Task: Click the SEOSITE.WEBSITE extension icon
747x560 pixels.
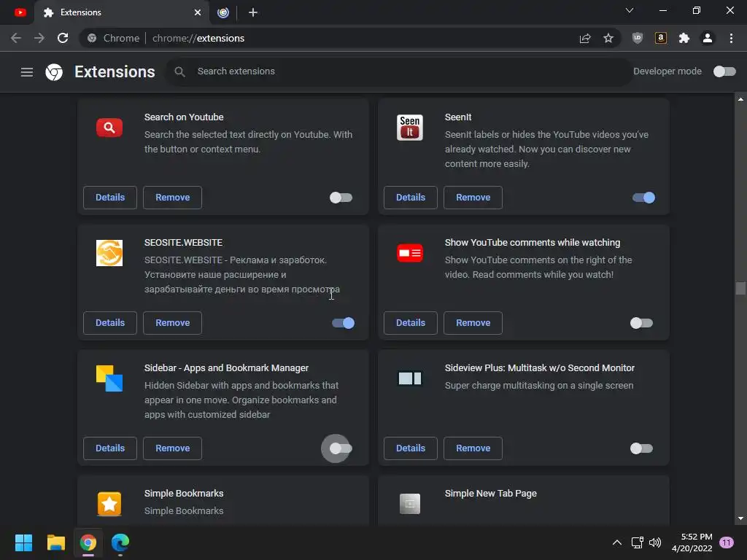Action: click(109, 253)
